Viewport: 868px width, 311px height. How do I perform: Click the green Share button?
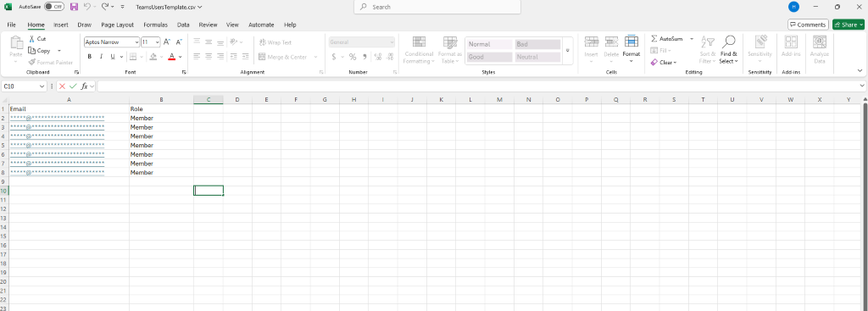(848, 25)
